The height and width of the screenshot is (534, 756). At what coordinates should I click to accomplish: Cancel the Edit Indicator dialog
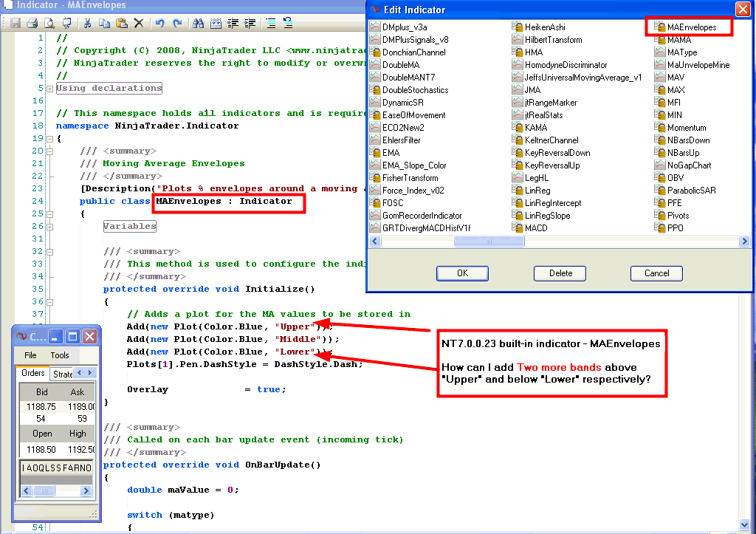[656, 273]
